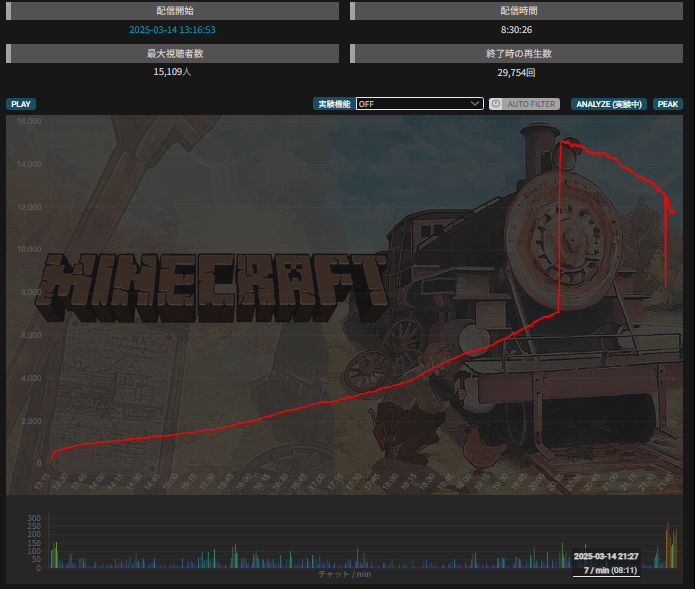This screenshot has width=695, height=589.
Task: Click the red viewer line at the 20:15 spike
Action: [559, 226]
